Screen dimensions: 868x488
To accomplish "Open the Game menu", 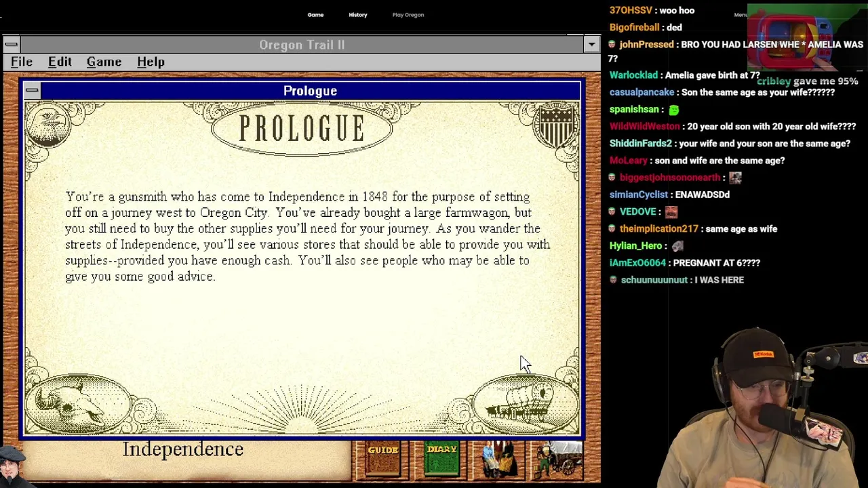I will click(104, 62).
